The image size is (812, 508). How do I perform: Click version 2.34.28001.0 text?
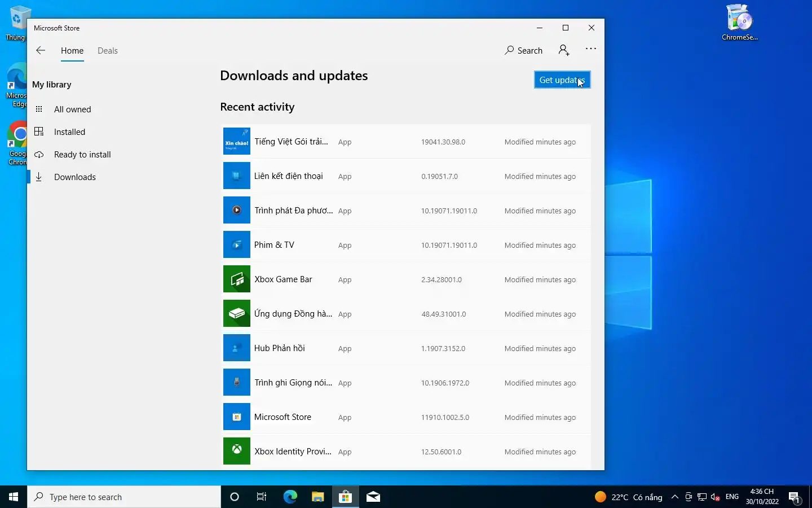[x=442, y=280]
